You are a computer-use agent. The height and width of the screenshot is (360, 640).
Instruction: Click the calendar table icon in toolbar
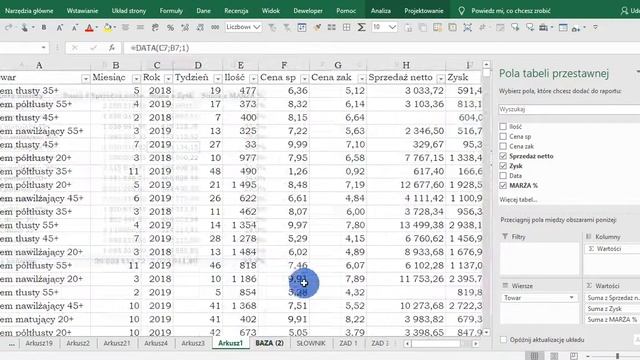pyautogui.click(x=302, y=27)
